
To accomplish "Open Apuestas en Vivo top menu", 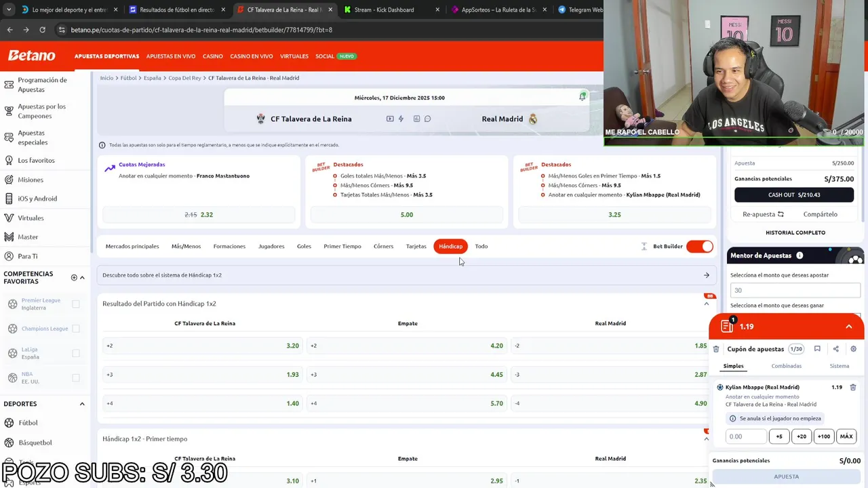I will point(171,56).
